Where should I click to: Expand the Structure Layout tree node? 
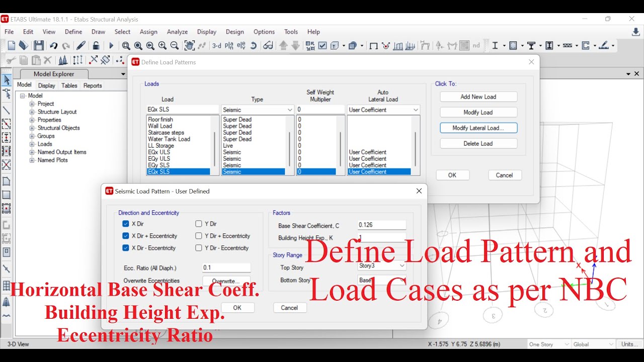(x=32, y=112)
